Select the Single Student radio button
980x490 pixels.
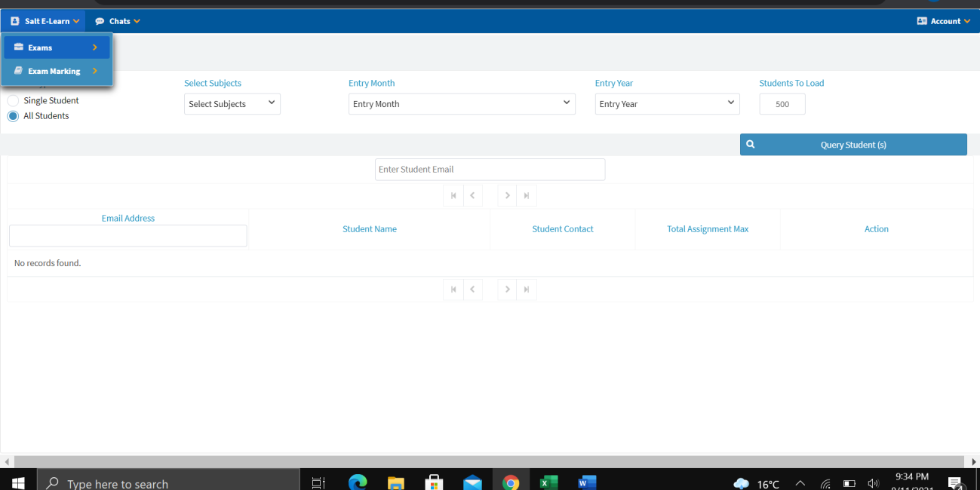pyautogui.click(x=13, y=100)
